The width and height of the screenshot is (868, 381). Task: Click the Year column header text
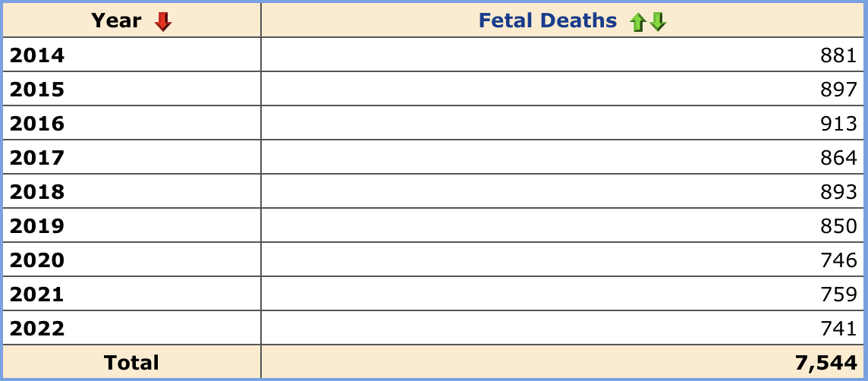pos(116,21)
